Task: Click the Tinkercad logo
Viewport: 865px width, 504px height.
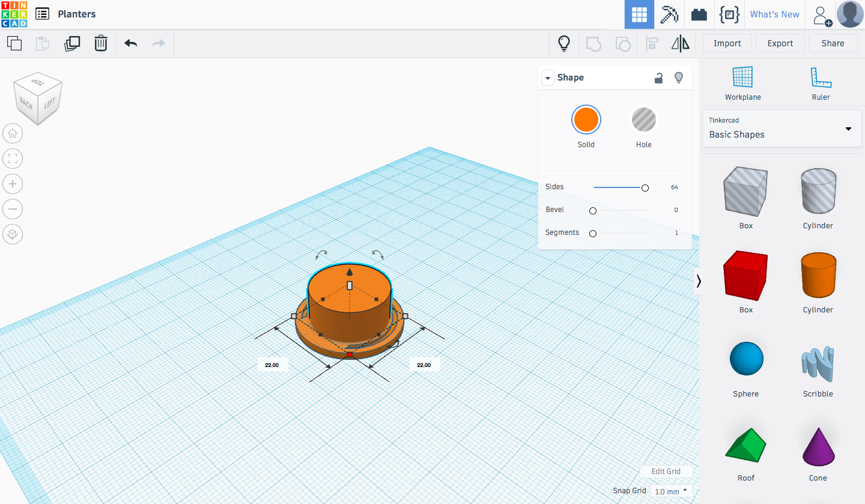Action: [14, 14]
